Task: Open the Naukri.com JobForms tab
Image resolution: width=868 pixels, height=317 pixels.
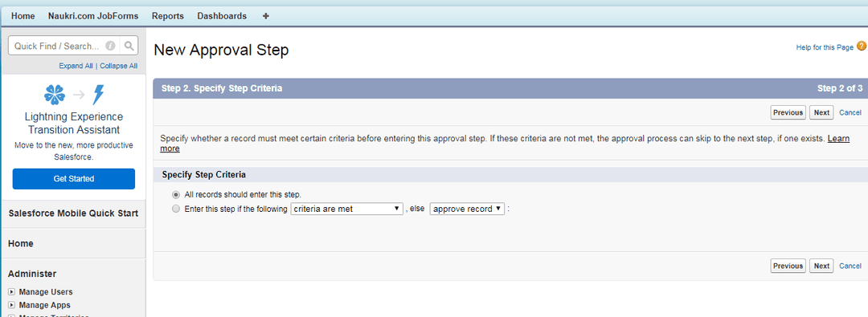Action: pyautogui.click(x=93, y=16)
